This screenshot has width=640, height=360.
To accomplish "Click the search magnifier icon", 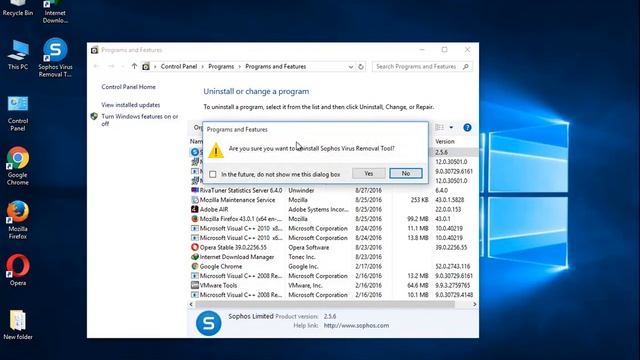I will (466, 66).
